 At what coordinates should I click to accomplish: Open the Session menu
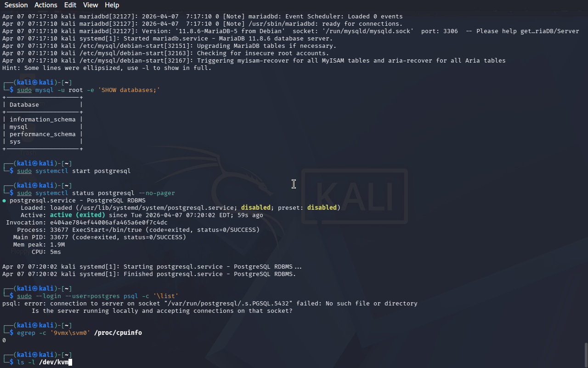pyautogui.click(x=16, y=5)
